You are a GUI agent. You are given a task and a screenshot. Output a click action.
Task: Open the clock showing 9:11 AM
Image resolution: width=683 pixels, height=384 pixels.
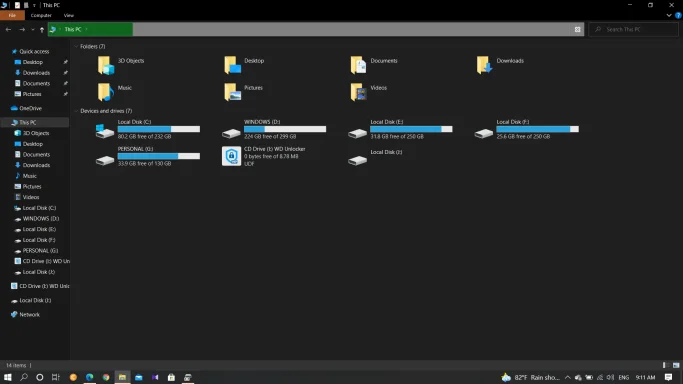645,377
